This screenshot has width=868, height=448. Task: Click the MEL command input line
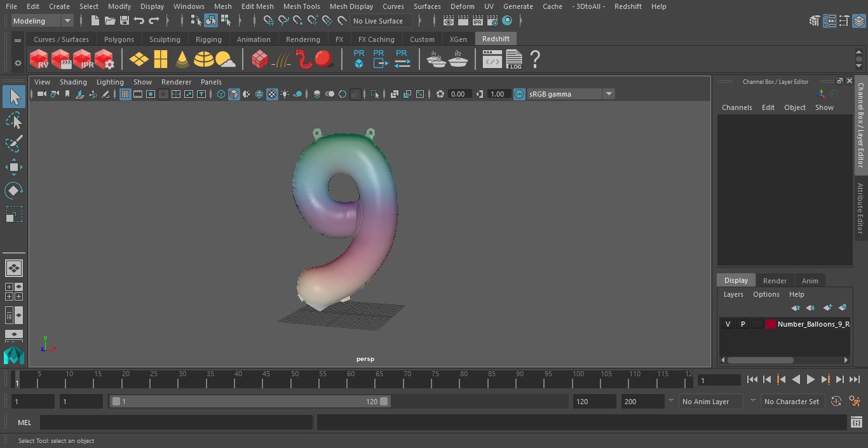[177, 423]
